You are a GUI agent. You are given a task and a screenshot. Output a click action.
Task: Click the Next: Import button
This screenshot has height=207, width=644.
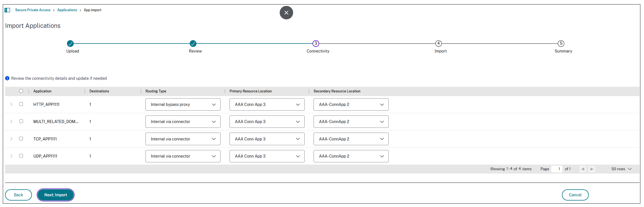click(55, 195)
